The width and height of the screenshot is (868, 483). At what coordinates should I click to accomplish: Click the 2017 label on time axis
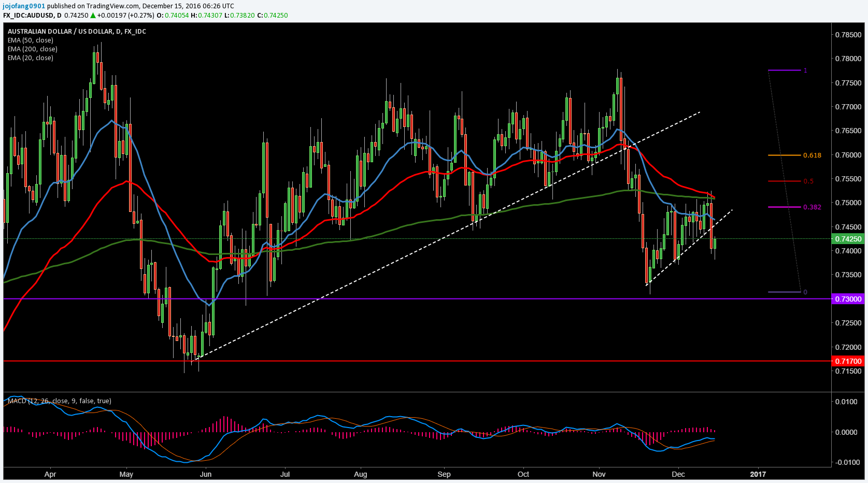pos(758,474)
